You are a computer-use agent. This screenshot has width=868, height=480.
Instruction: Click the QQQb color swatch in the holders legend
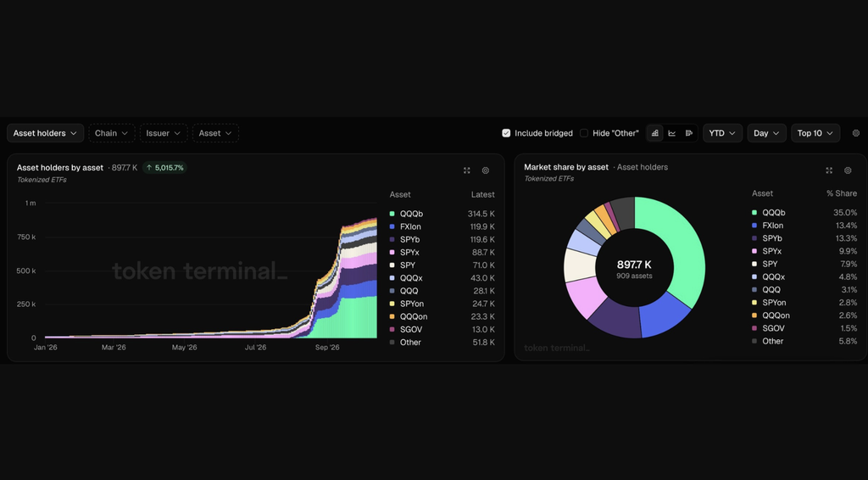392,214
